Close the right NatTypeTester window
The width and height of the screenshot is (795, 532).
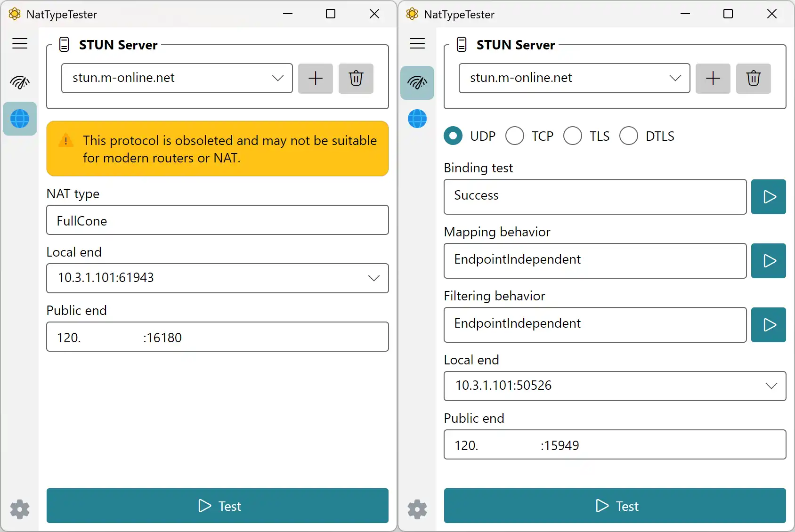pos(772,14)
